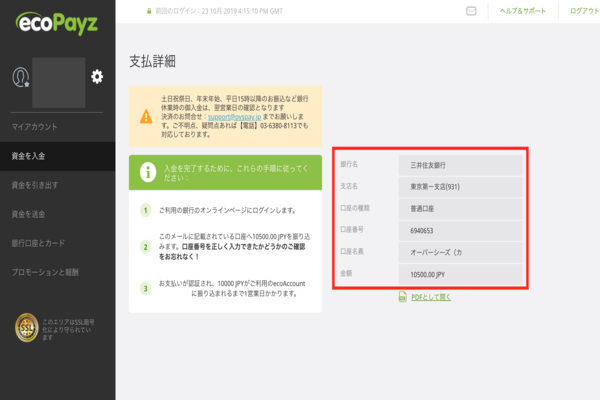Open 銀行口座とカード section

coord(38,243)
